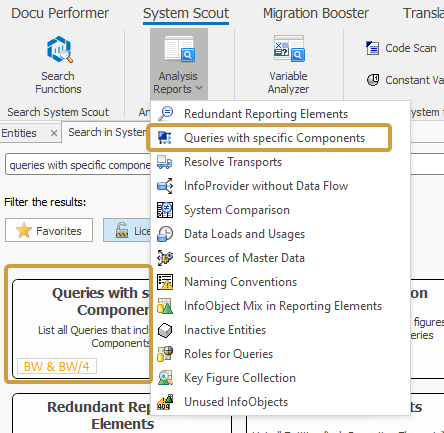Click the Resolve Transports truck icon

click(x=165, y=162)
